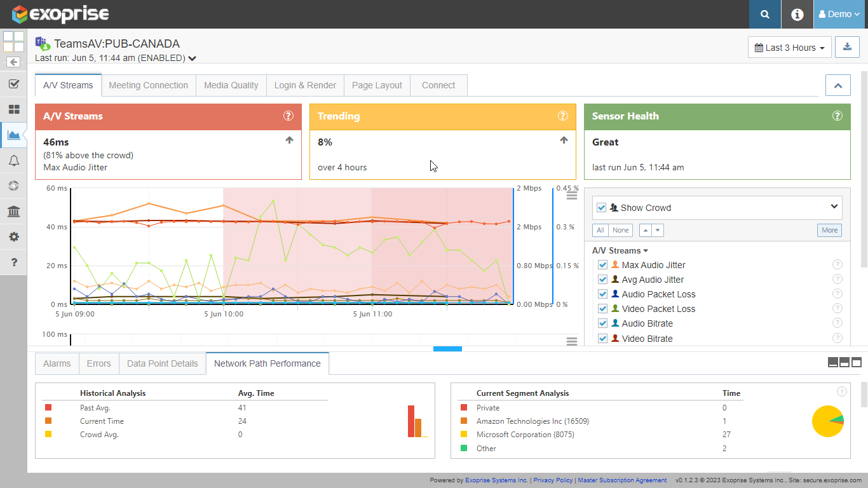Uncheck the Avg Audio Jitter series
868x488 pixels.
tap(603, 280)
